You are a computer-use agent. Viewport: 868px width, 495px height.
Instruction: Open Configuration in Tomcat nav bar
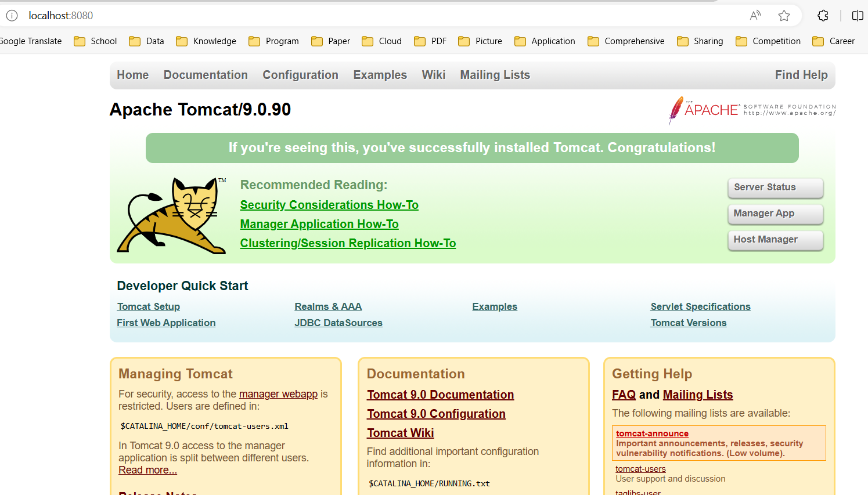pyautogui.click(x=300, y=75)
